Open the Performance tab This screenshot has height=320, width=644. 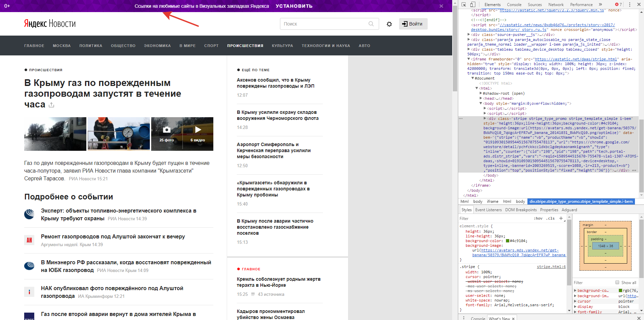click(x=581, y=4)
